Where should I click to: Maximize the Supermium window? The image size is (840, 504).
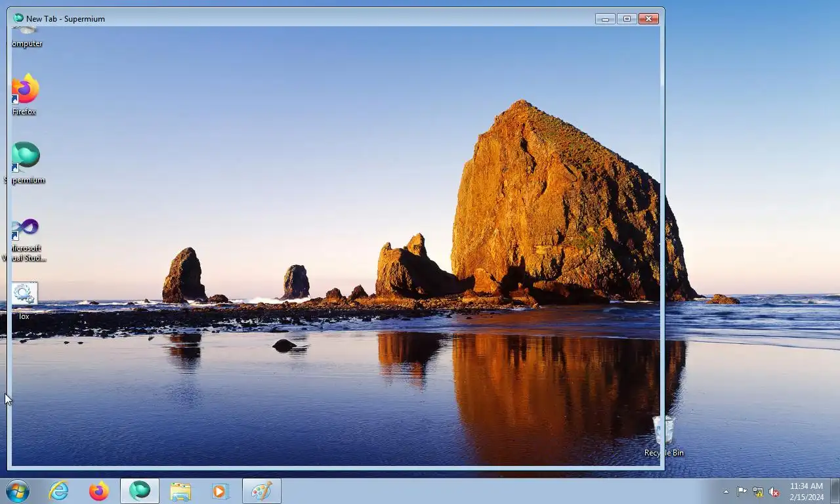click(x=627, y=18)
